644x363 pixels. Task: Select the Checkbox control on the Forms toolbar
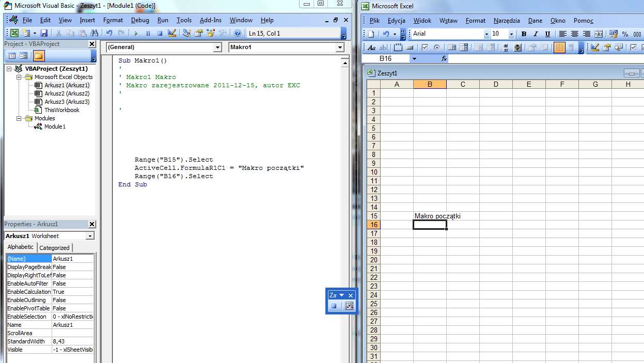425,46
